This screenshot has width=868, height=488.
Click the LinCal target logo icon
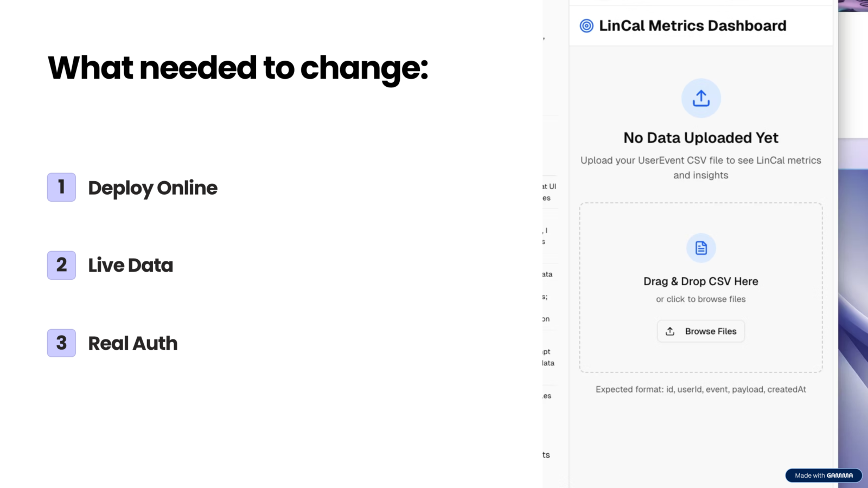tap(586, 26)
